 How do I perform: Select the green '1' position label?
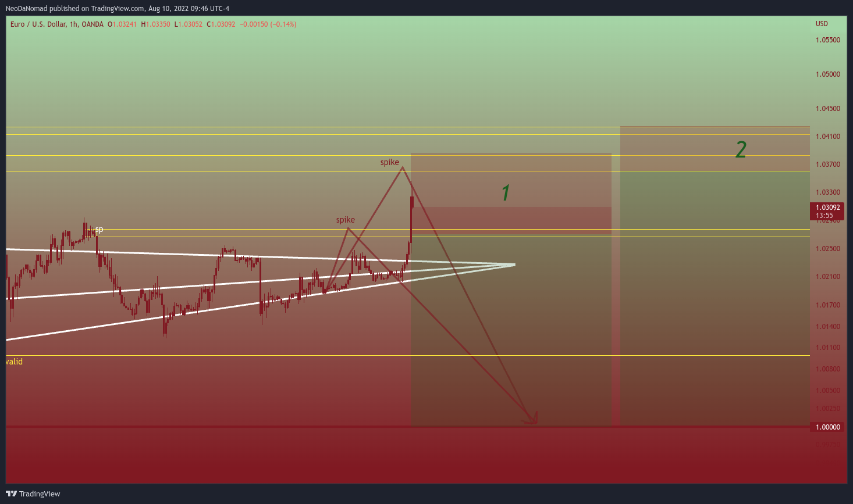click(506, 193)
